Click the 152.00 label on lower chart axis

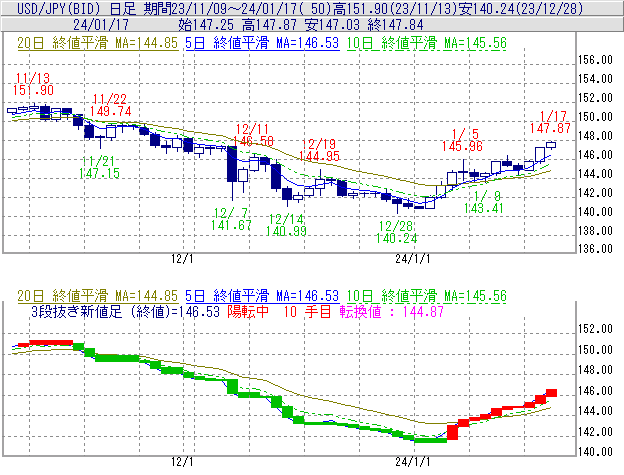point(595,329)
